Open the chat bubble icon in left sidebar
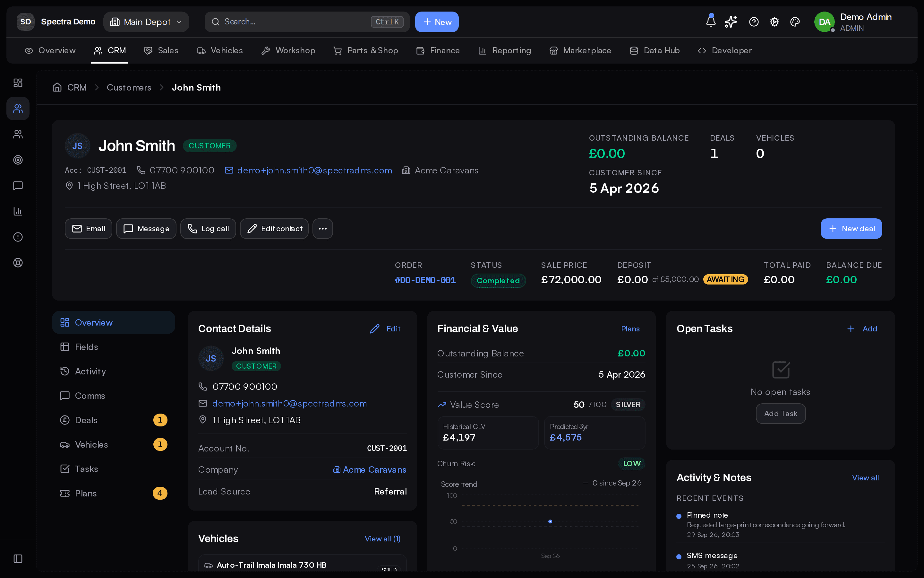This screenshot has width=924, height=578. 18,186
